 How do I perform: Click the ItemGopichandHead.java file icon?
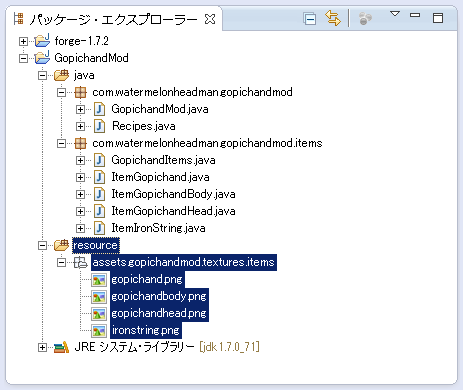click(x=99, y=211)
